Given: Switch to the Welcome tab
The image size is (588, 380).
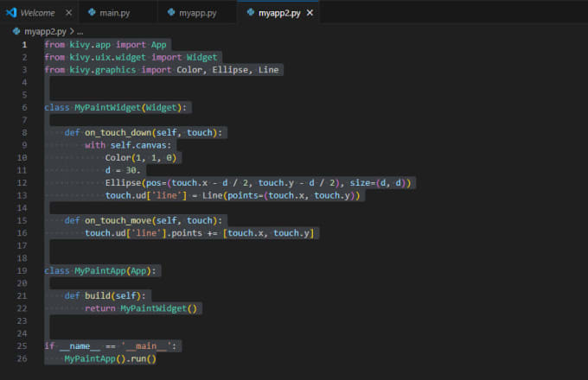Looking at the screenshot, I should click(37, 13).
